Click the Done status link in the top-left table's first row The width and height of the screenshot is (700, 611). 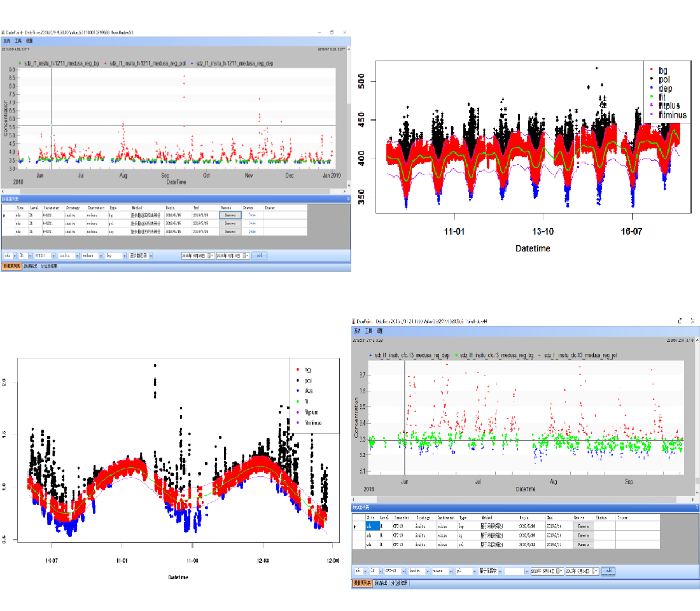point(252,215)
